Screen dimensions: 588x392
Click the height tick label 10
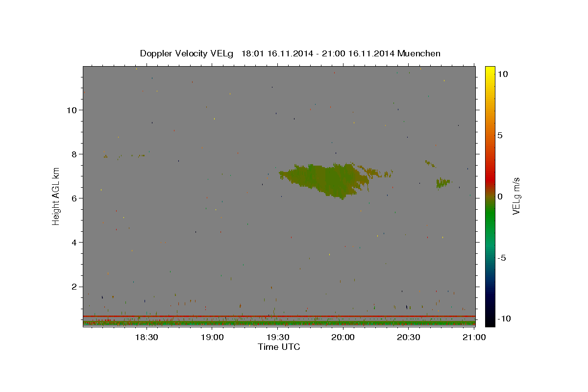[72, 110]
